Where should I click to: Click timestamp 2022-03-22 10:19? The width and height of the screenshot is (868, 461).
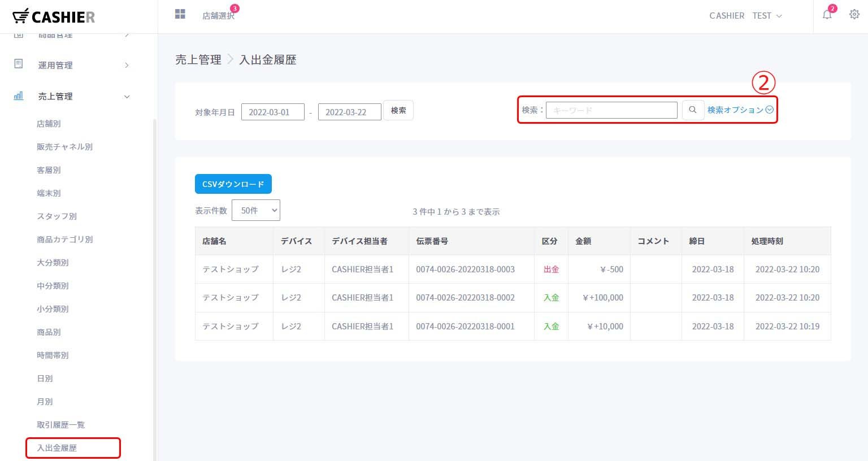(x=787, y=327)
